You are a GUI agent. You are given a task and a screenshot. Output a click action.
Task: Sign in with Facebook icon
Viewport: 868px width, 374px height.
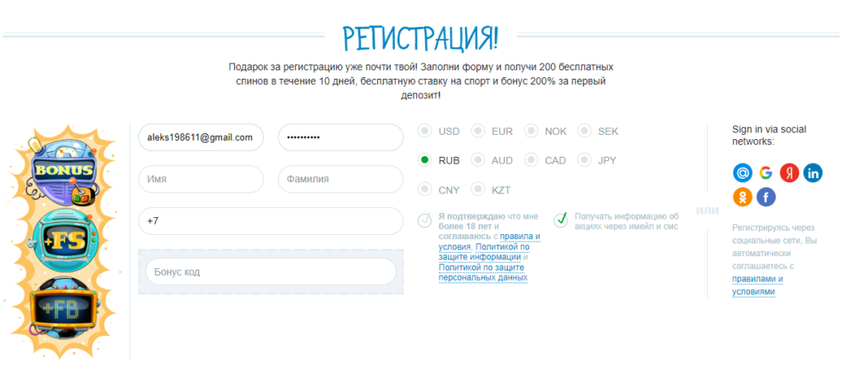(x=766, y=197)
